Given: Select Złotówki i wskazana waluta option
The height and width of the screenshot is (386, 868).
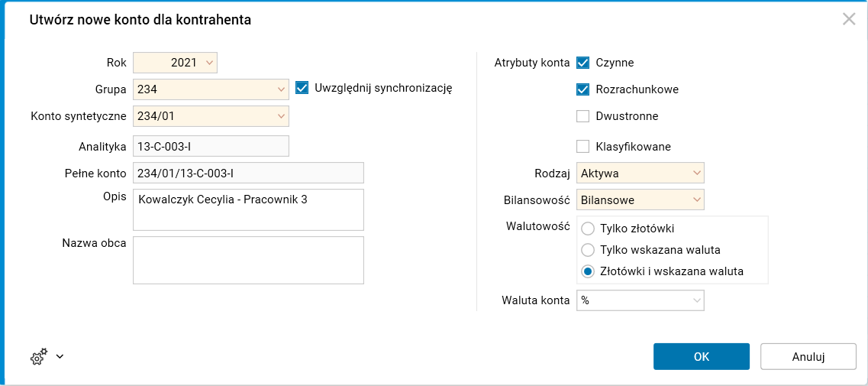Looking at the screenshot, I should click(588, 271).
